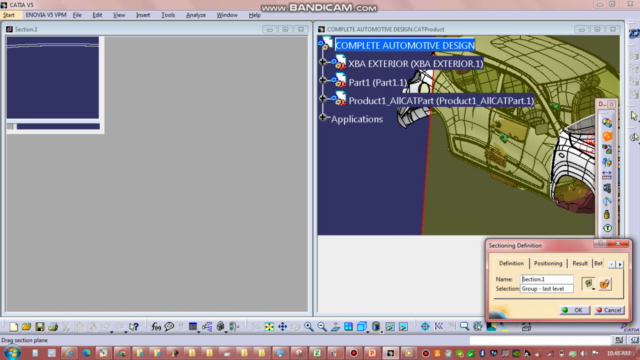Click the Lock icon in bottom toolbar

(x=220, y=327)
